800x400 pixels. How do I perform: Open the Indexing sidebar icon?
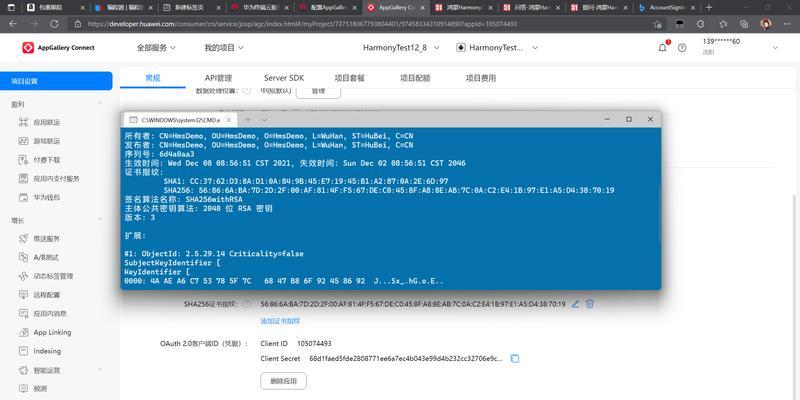(23, 351)
